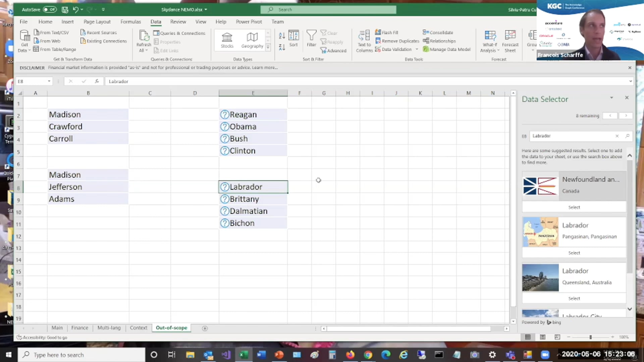This screenshot has width=644, height=362.
Task: Click the Learn more disclaimer link
Action: pyautogui.click(x=265, y=67)
